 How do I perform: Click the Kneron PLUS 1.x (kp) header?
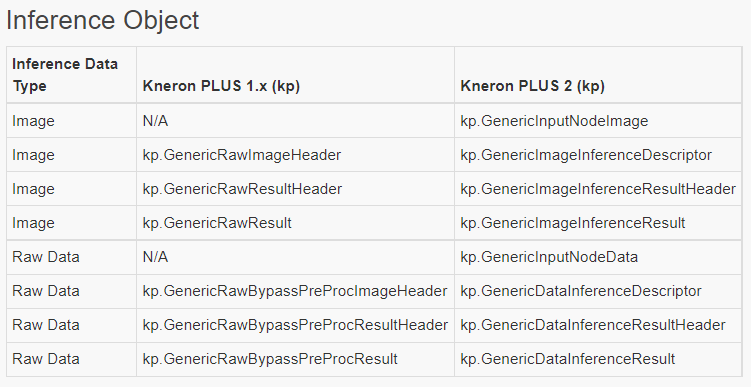(221, 86)
